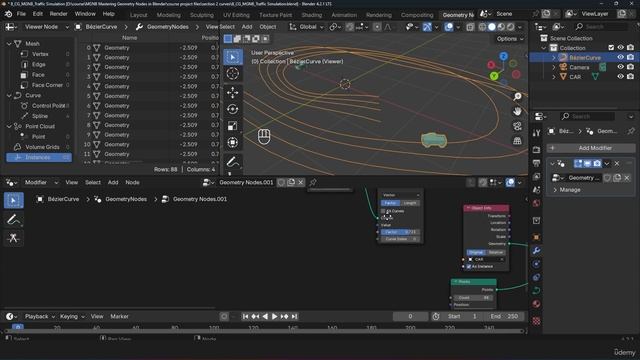Collapse the Point Cloud group in spreadsheet
This screenshot has width=640, height=360.
(x=9, y=127)
